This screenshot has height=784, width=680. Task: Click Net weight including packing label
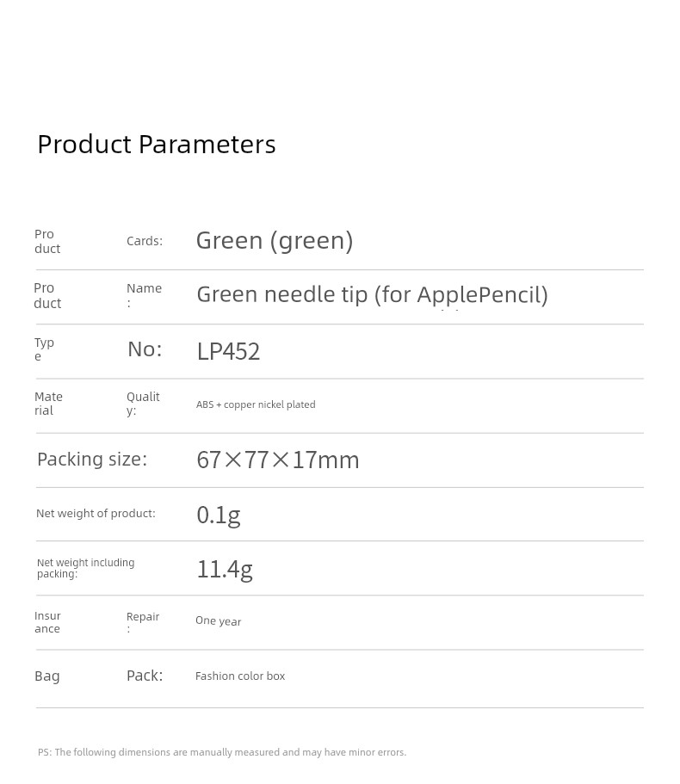click(x=85, y=569)
